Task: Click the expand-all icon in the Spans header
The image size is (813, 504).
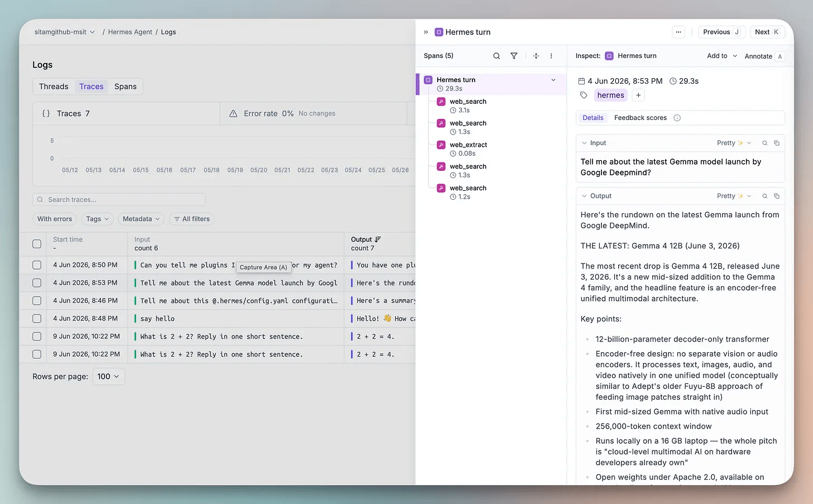Action: click(x=536, y=56)
